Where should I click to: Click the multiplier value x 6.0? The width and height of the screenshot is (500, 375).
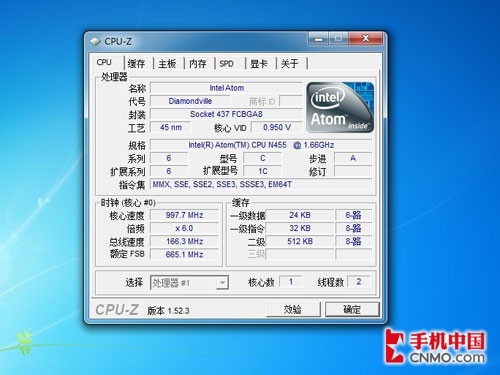coord(184,228)
